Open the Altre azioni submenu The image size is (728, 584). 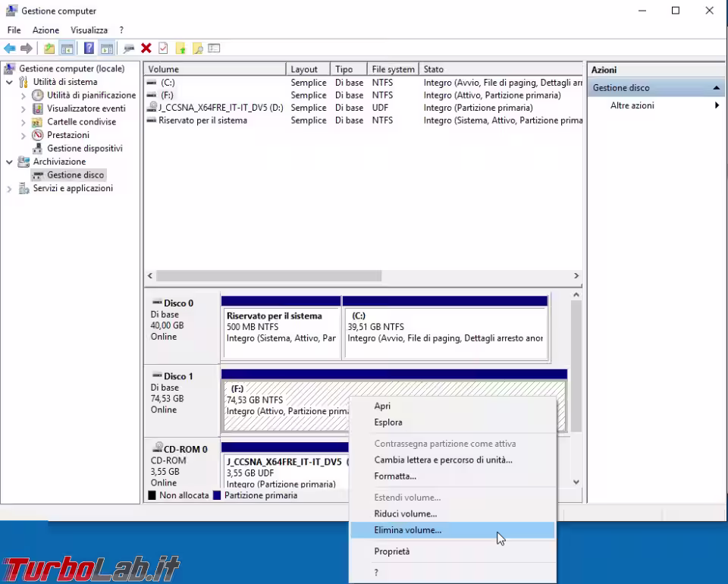click(x=655, y=105)
